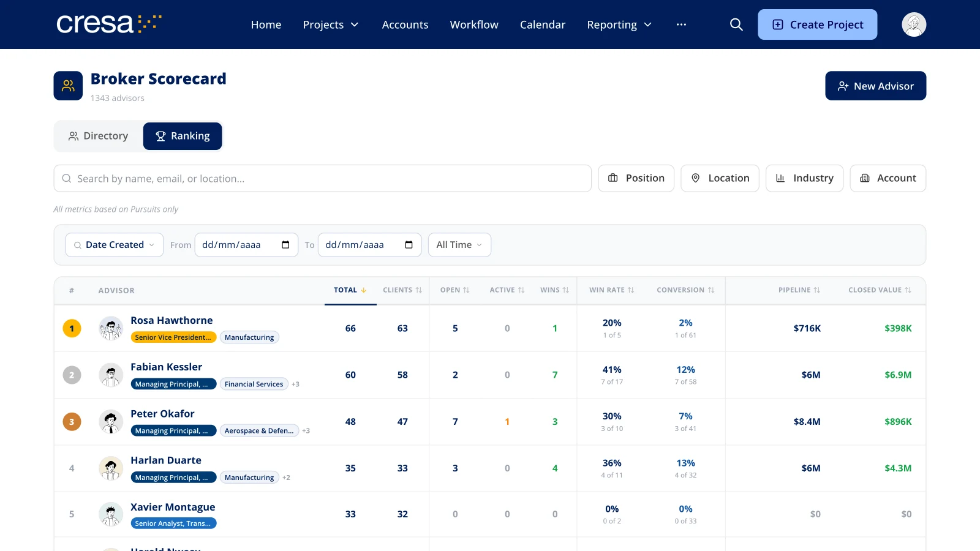Click the Create Project button
The height and width of the screenshot is (551, 980).
coord(818,24)
